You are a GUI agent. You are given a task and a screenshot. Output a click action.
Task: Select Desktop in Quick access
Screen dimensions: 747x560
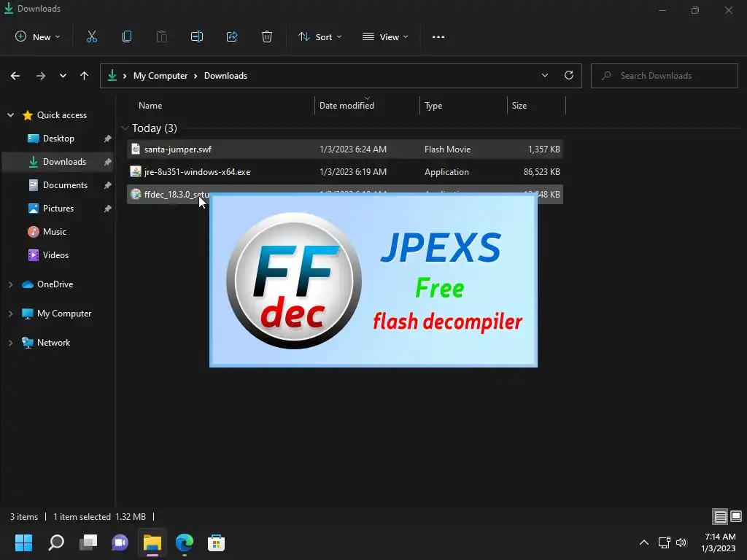click(58, 139)
